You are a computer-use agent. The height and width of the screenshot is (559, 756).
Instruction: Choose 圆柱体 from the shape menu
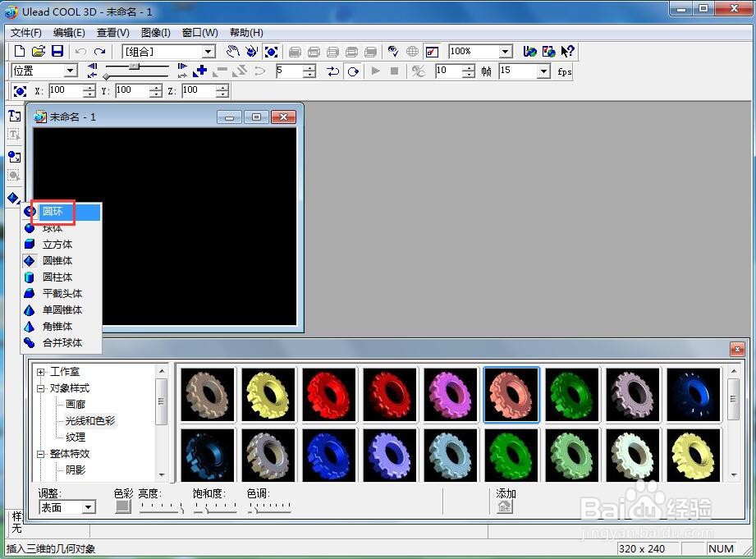[62, 277]
